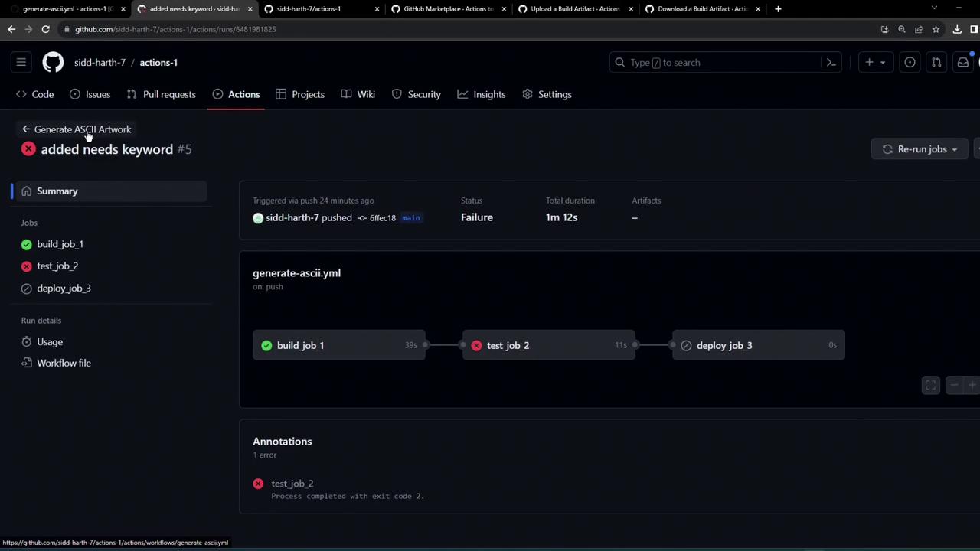Open the pull requests icon in the header
The width and height of the screenshot is (980, 551).
coord(936,63)
